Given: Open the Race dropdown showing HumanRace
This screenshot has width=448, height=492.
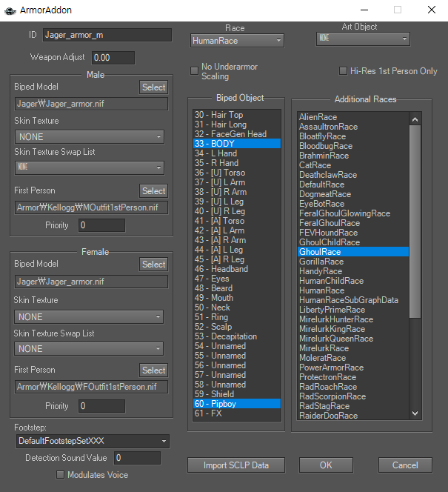Looking at the screenshot, I should tap(237, 41).
